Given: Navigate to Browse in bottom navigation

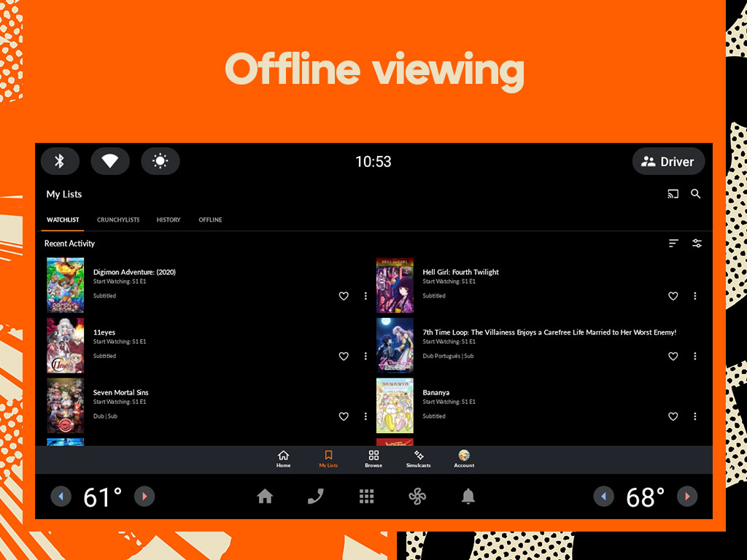Looking at the screenshot, I should (373, 458).
